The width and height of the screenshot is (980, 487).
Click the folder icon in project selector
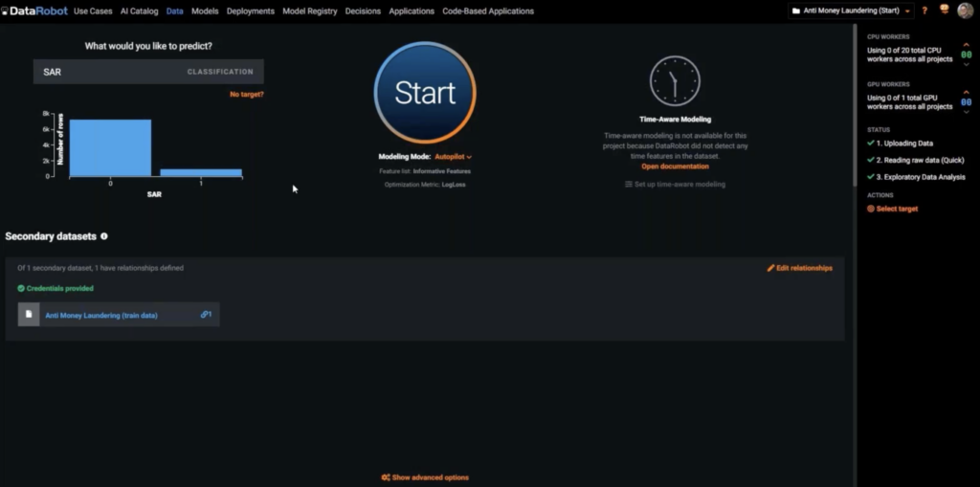tap(795, 11)
